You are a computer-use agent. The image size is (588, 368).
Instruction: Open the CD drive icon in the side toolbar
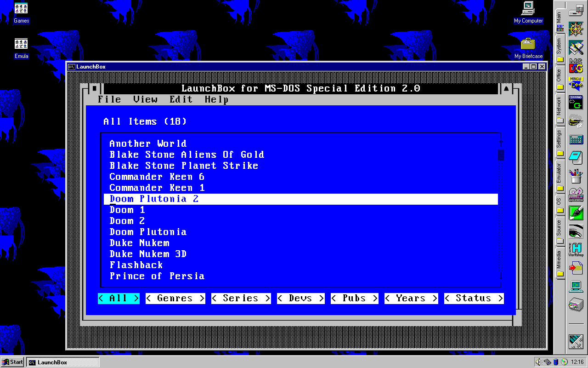click(x=576, y=305)
